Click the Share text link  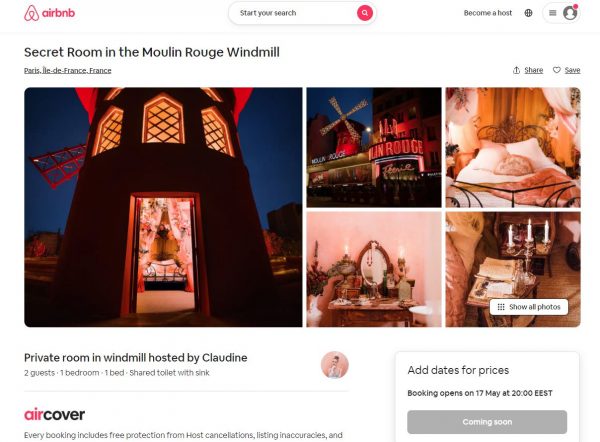tap(533, 70)
